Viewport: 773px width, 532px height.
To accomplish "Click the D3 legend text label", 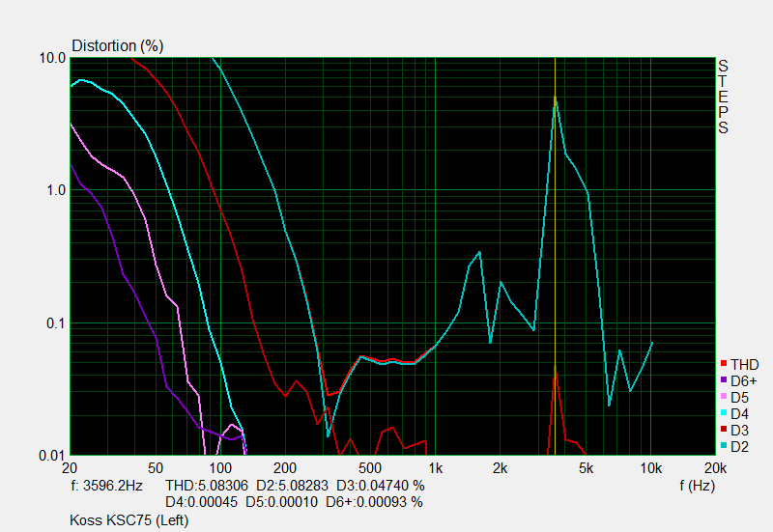I will (x=739, y=430).
